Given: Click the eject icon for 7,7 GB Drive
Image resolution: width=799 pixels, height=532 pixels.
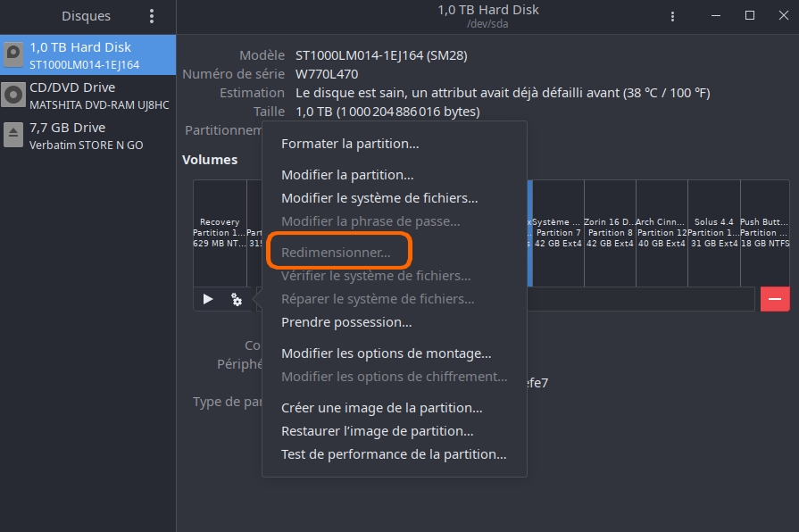Looking at the screenshot, I should tap(13, 135).
